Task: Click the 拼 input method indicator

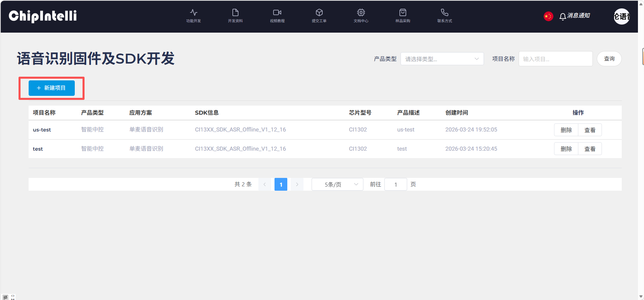Action: 5,297
